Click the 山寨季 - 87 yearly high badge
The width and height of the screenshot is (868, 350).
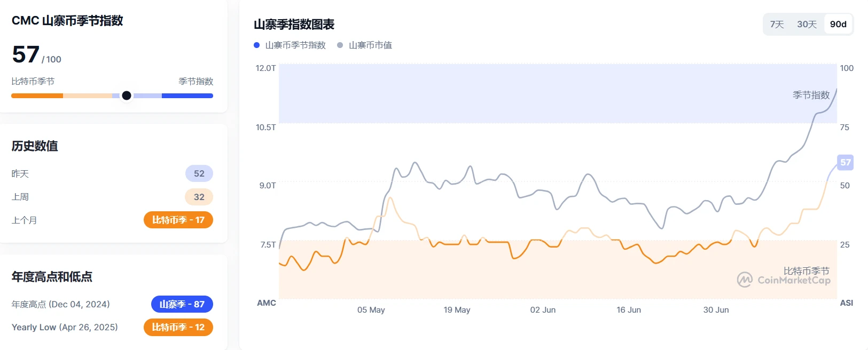point(182,304)
